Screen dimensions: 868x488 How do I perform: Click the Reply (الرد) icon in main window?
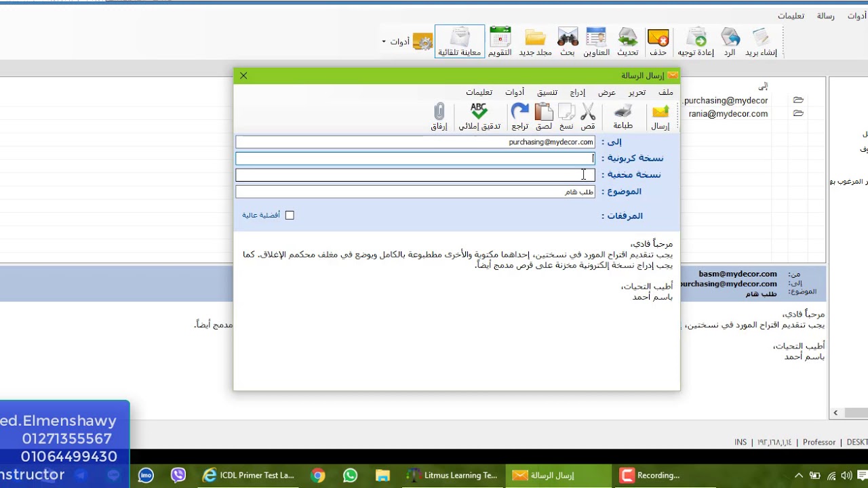730,42
